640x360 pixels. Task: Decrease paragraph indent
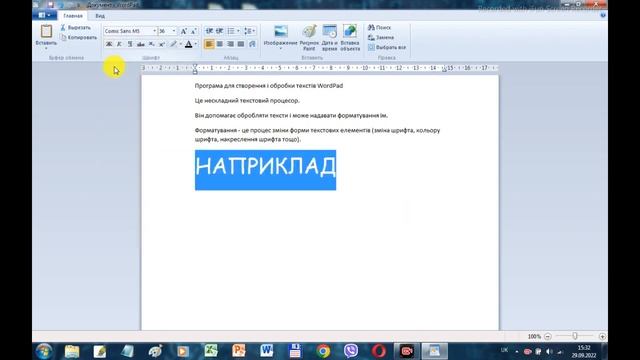point(209,31)
